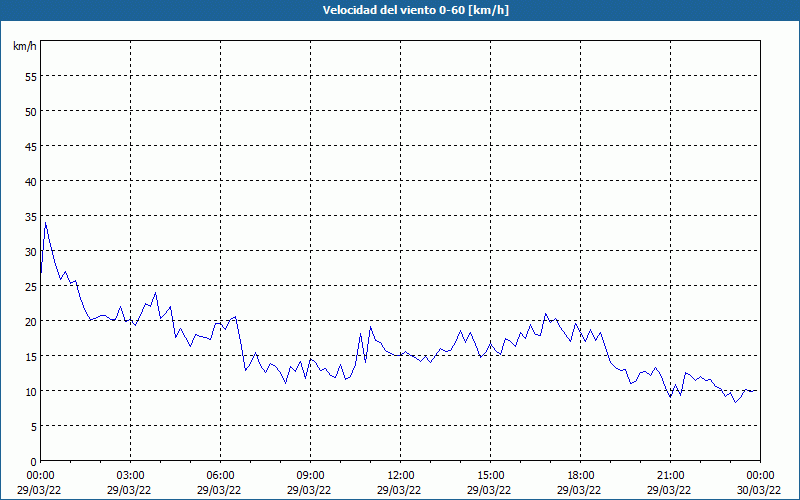Select the y-axis tick label '25'

[x=31, y=287]
